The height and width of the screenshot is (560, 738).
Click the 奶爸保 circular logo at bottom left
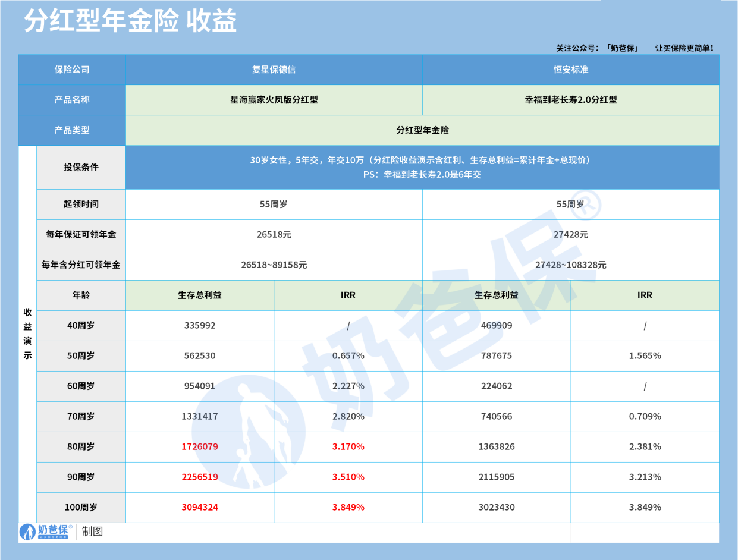pyautogui.click(x=29, y=532)
